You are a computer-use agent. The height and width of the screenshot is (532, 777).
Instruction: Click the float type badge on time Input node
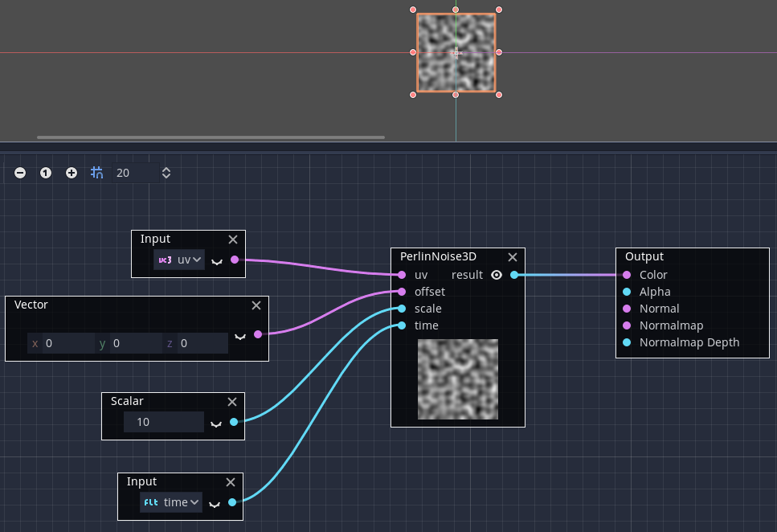(150, 501)
